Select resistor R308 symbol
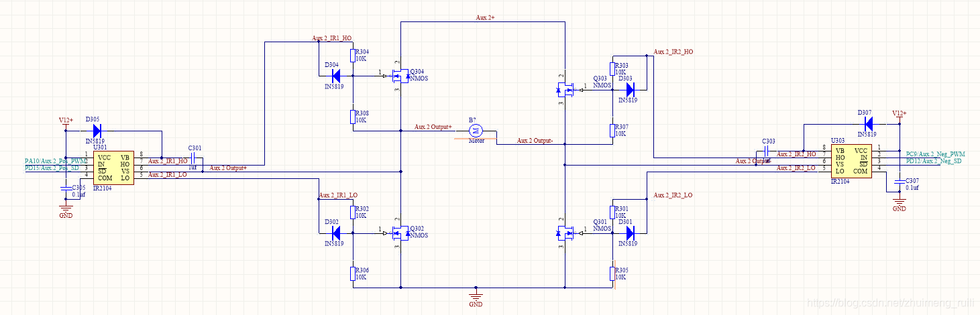Screen dimensions: 980x315 coord(352,117)
